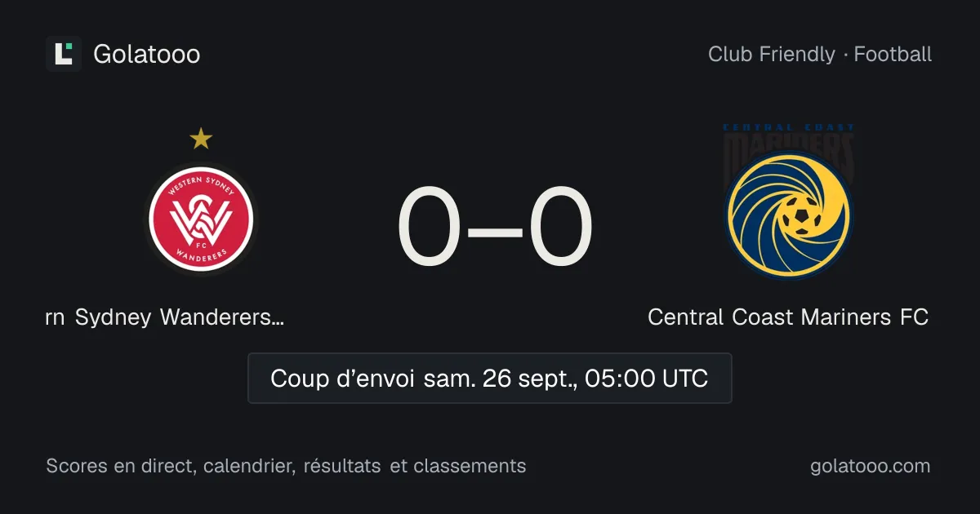The width and height of the screenshot is (980, 514).
Task: Click the left team's score zero
Action: pos(429,228)
